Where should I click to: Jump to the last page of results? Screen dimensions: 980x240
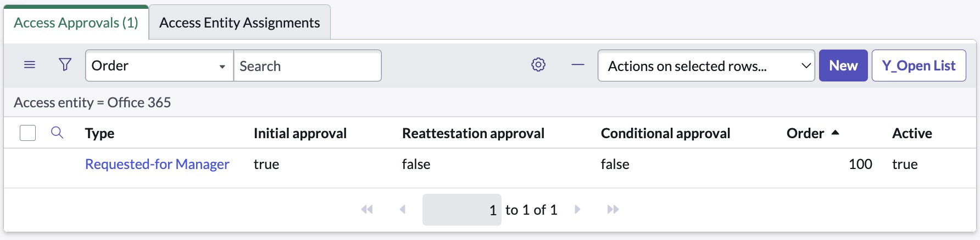pyautogui.click(x=613, y=209)
